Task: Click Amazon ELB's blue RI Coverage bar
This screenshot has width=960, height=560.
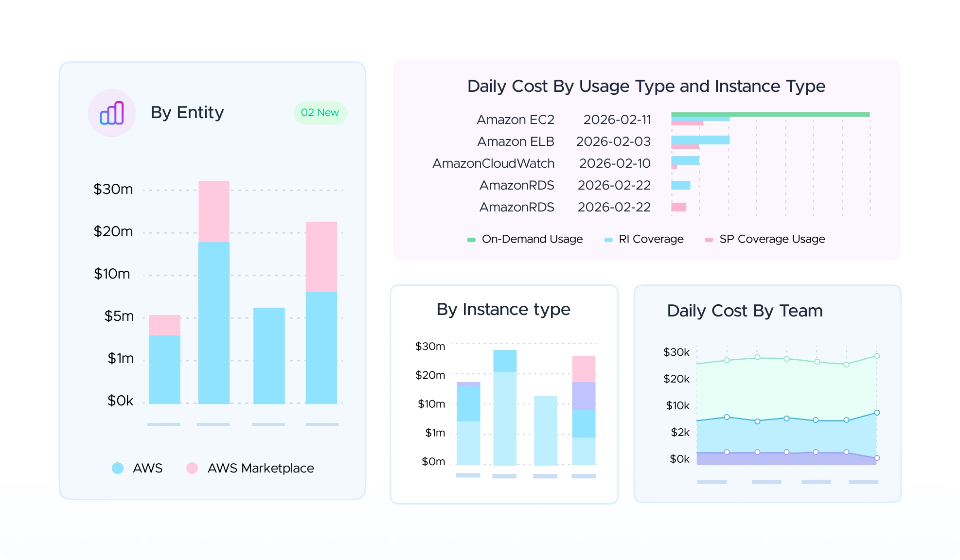Action: click(x=700, y=140)
